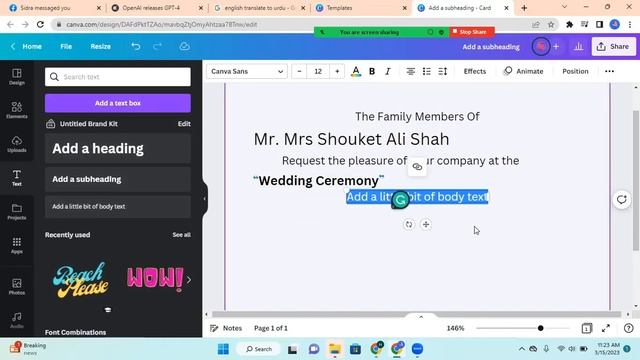Click the link icon above selected text
The width and height of the screenshot is (640, 360).
pos(417,167)
